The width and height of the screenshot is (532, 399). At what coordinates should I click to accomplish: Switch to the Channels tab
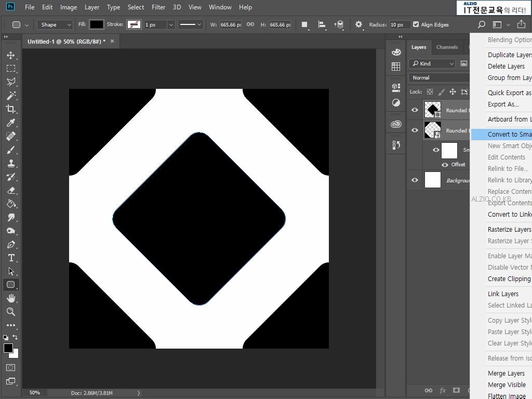click(447, 47)
